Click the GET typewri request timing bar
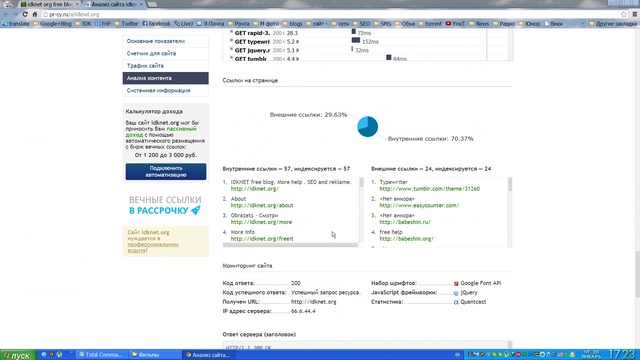Screen dimensions: 640x360 point(356,40)
